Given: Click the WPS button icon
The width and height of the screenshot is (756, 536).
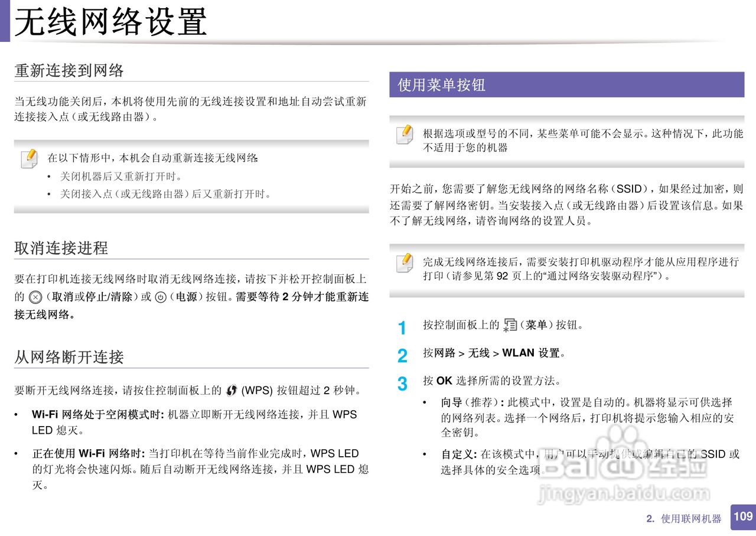Looking at the screenshot, I should pos(231,390).
